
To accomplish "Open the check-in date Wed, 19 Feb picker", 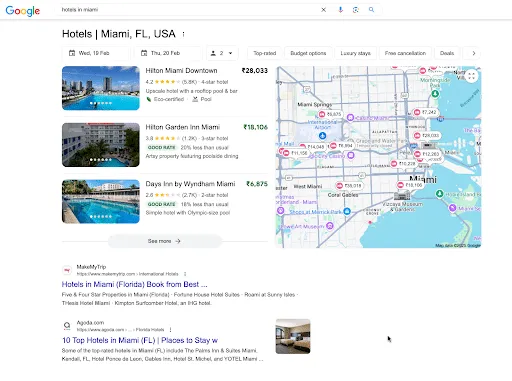I will [96, 53].
